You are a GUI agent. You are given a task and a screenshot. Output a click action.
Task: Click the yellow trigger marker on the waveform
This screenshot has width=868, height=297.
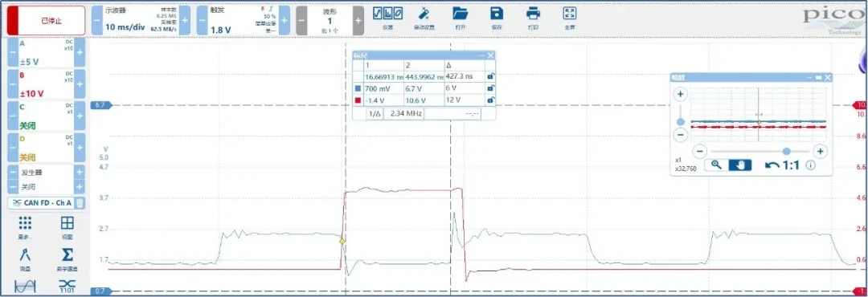click(x=342, y=241)
